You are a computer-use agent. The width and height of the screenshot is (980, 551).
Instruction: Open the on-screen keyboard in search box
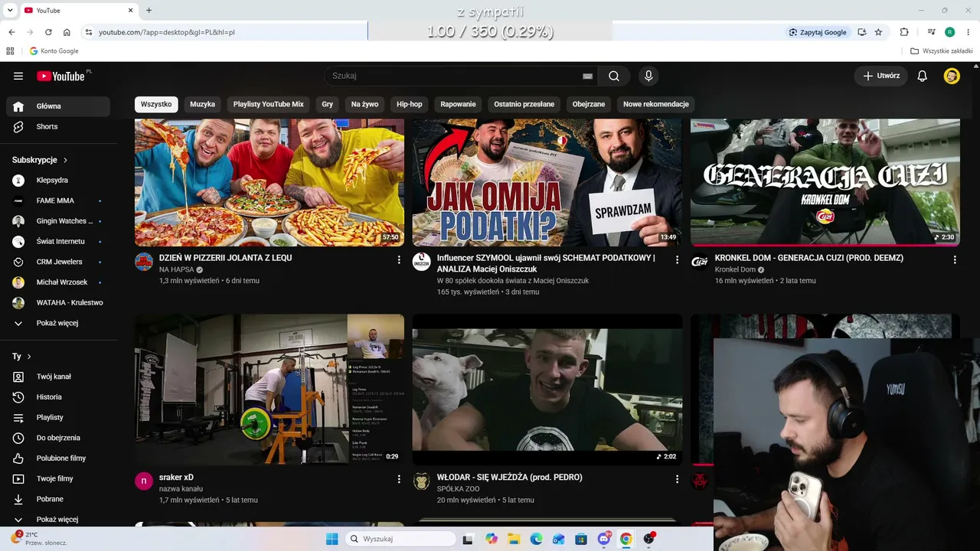tap(587, 76)
